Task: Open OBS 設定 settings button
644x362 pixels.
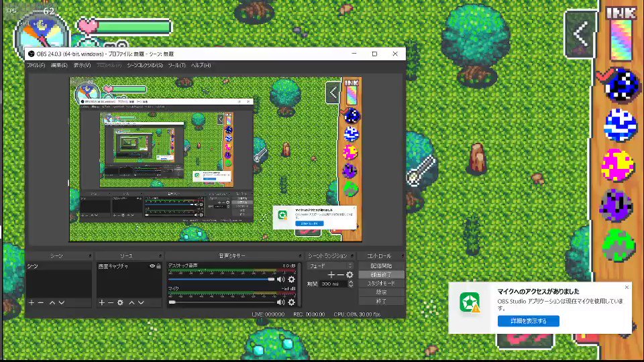Action: (x=381, y=292)
